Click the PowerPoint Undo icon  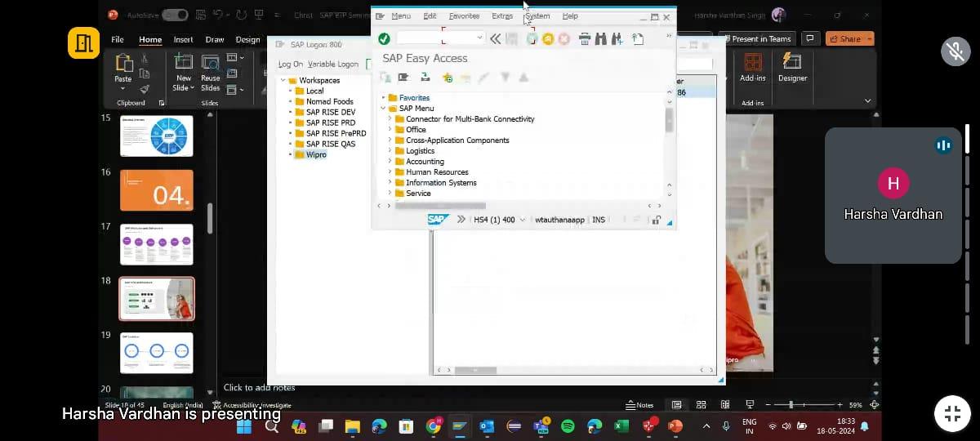(x=218, y=15)
